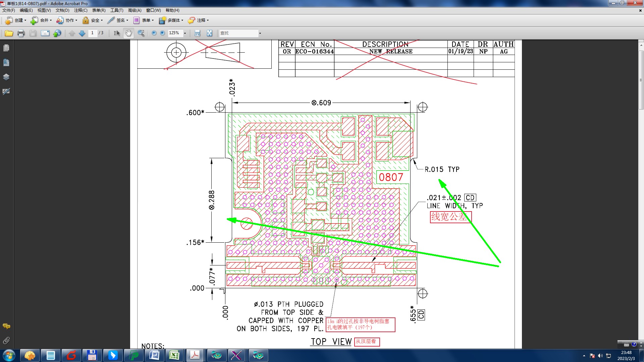This screenshot has height=362, width=644.
Task: Click the grayed-out save disk icon
Action: point(33,33)
